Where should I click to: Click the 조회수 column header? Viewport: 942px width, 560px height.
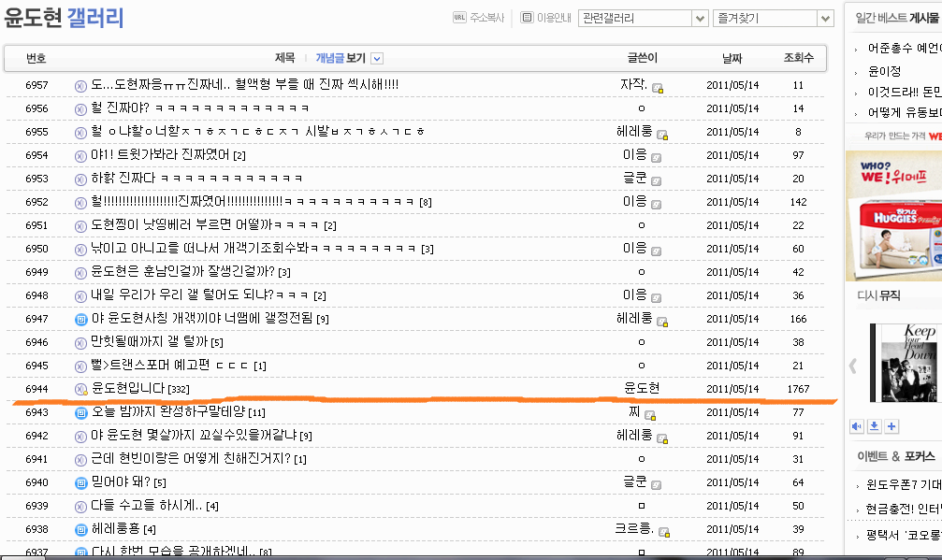pyautogui.click(x=799, y=58)
